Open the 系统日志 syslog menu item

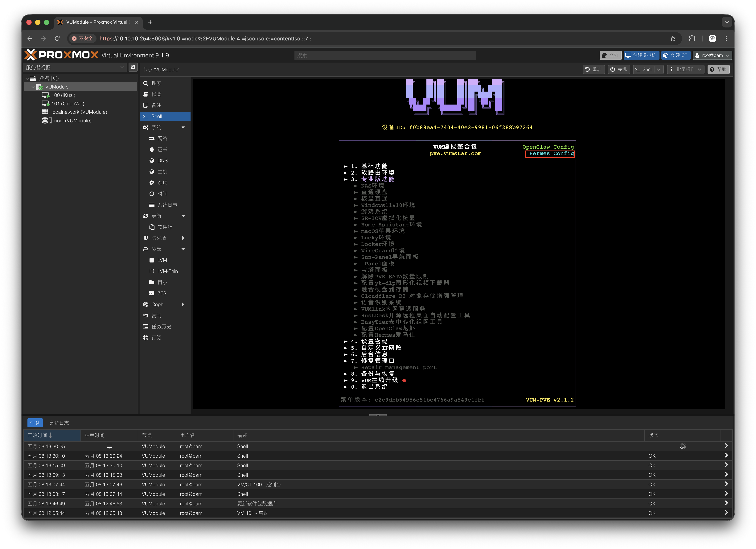[x=165, y=205]
